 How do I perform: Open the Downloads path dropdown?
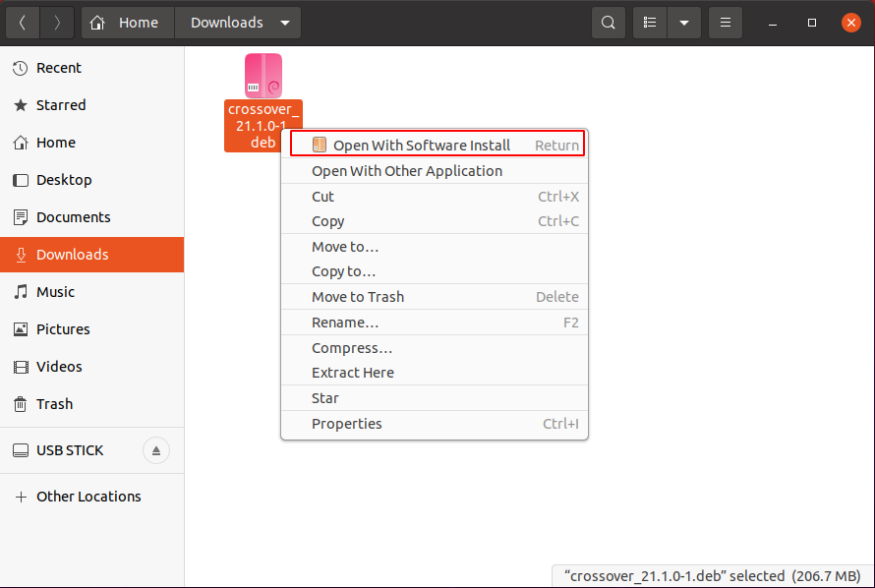pos(284,23)
